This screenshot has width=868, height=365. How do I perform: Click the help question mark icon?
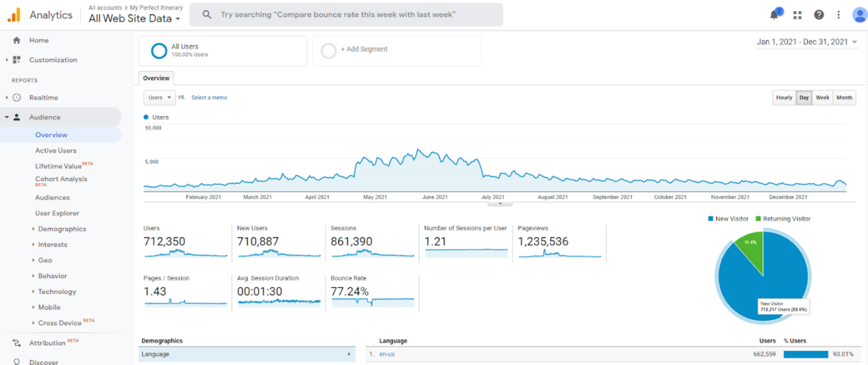point(819,15)
